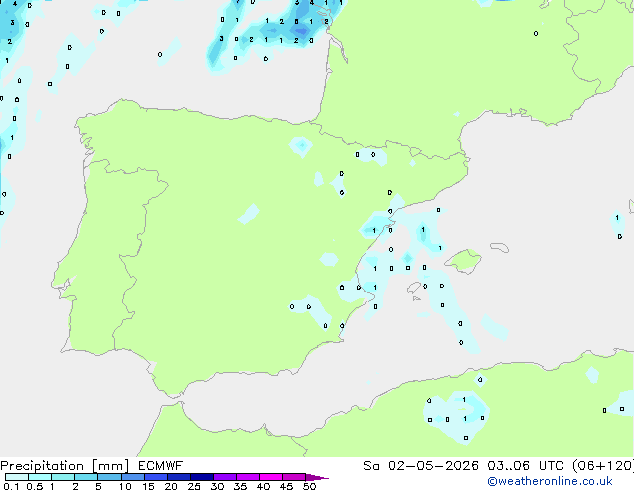Click the legend value label '30'
634x490 pixels.
[x=217, y=486]
